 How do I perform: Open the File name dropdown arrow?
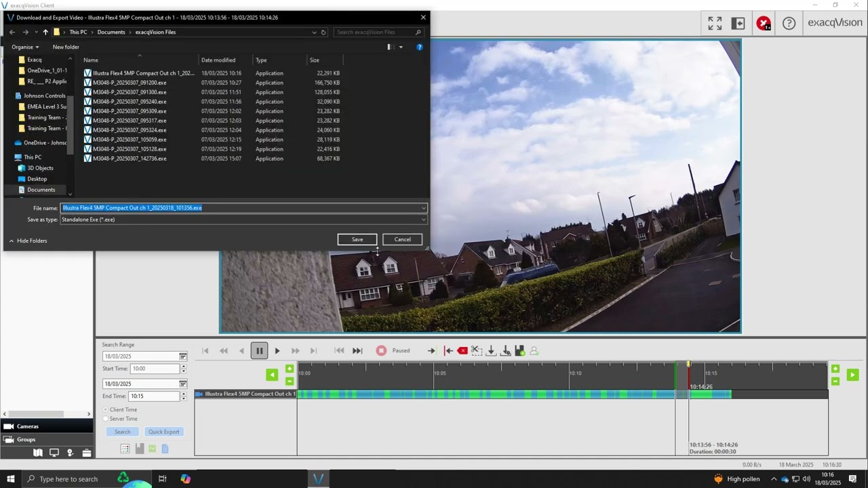423,208
